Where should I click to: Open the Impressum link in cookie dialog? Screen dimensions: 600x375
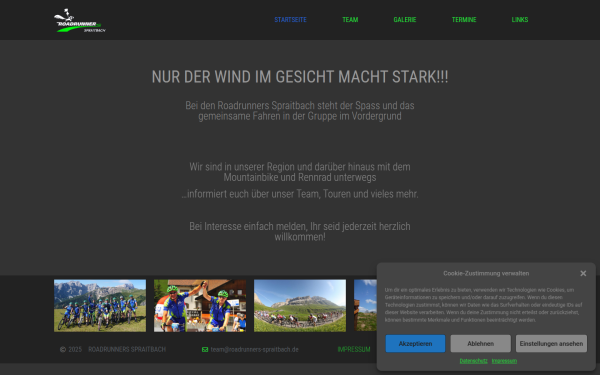504,361
